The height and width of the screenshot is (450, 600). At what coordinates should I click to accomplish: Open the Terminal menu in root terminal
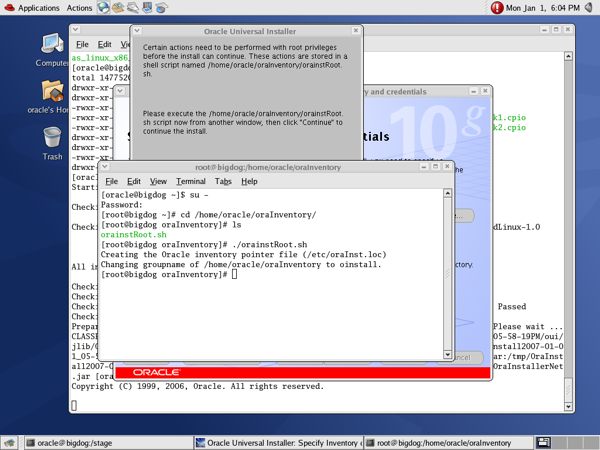190,181
